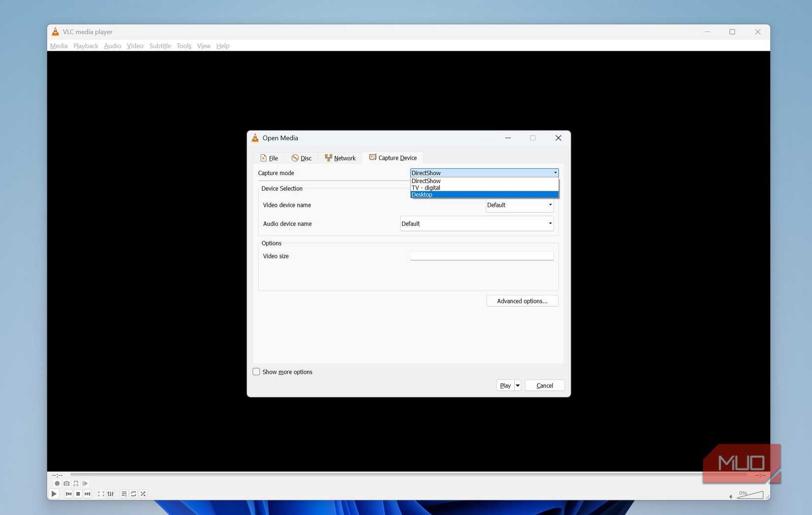Open the View menu

point(204,46)
